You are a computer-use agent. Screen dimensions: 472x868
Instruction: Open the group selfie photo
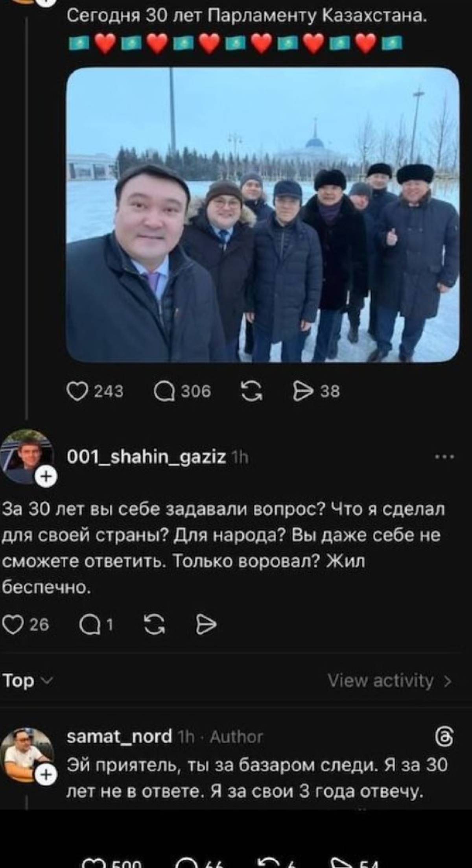(263, 215)
